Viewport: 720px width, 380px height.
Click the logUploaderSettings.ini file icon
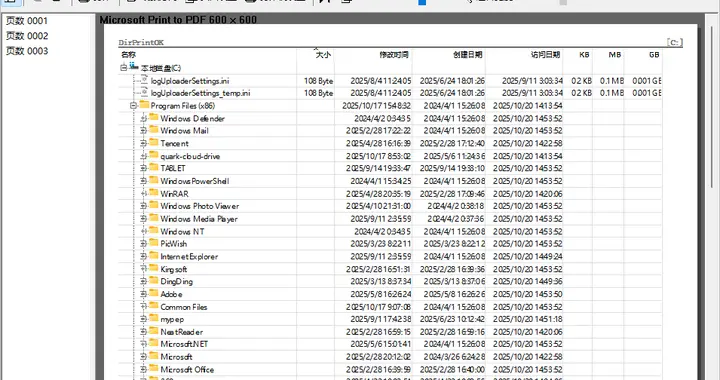click(x=144, y=80)
